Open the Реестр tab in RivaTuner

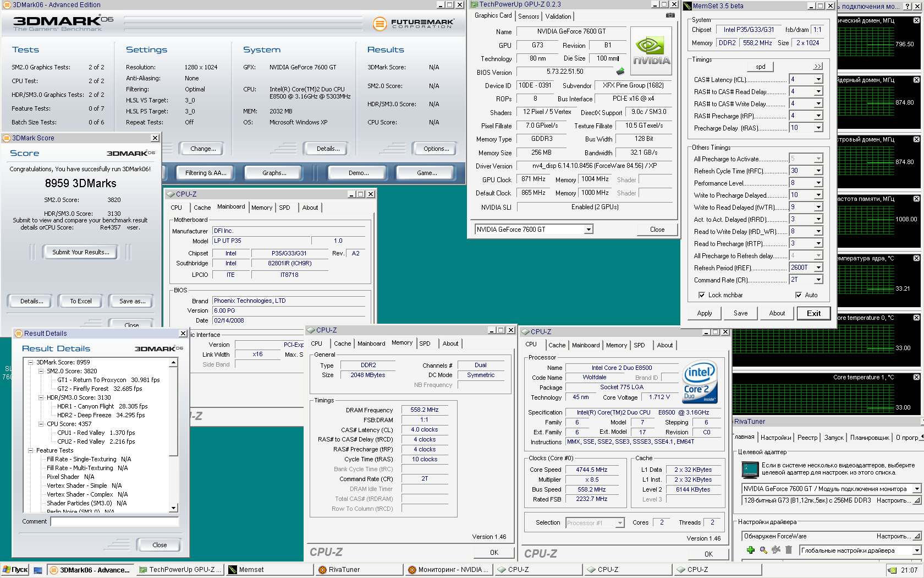click(807, 438)
